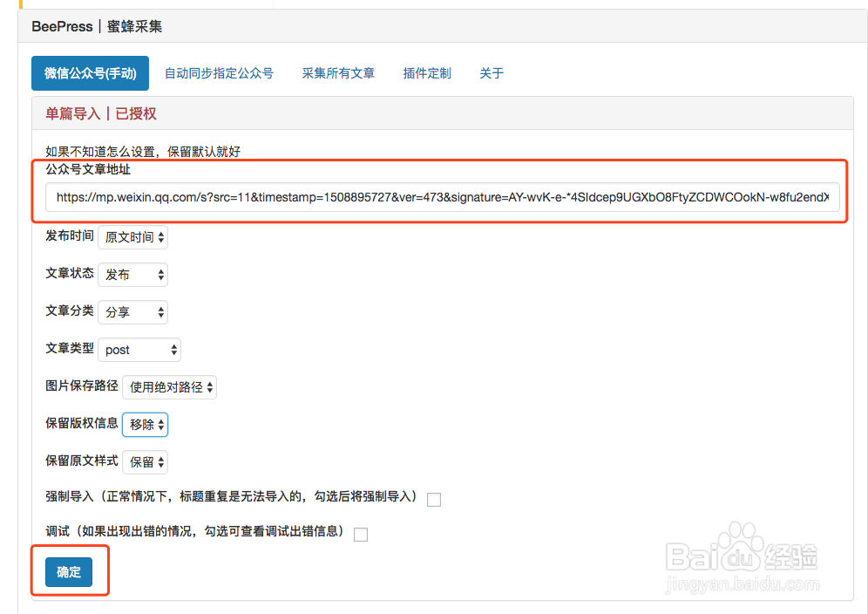Open the 发布时间 dropdown
868x614 pixels.
[x=132, y=236]
